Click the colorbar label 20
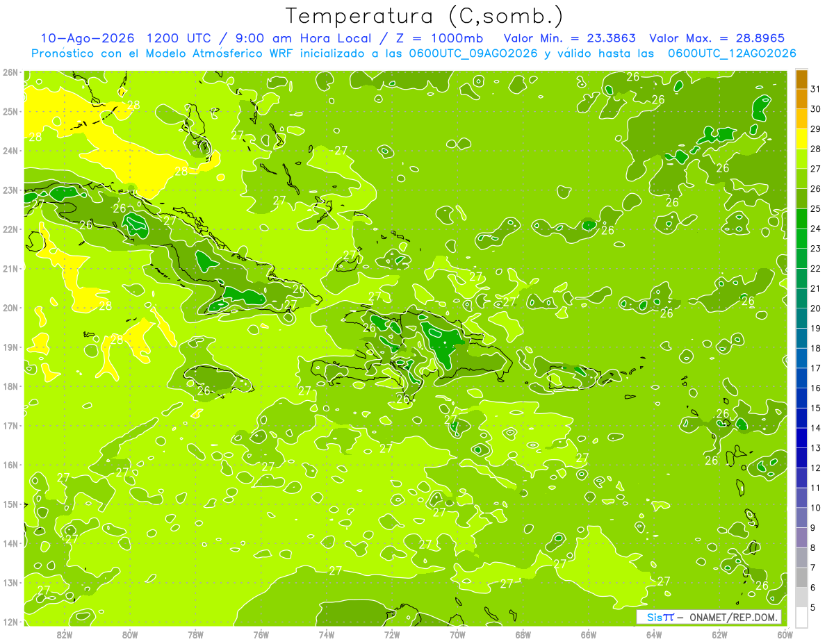The image size is (834, 644). pyautogui.click(x=816, y=308)
